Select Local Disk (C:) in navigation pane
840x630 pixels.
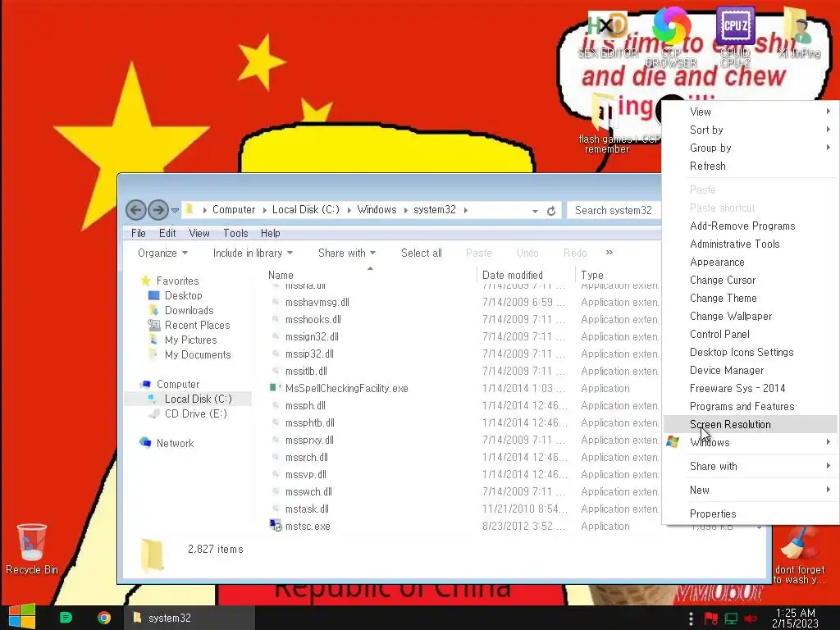(199, 399)
